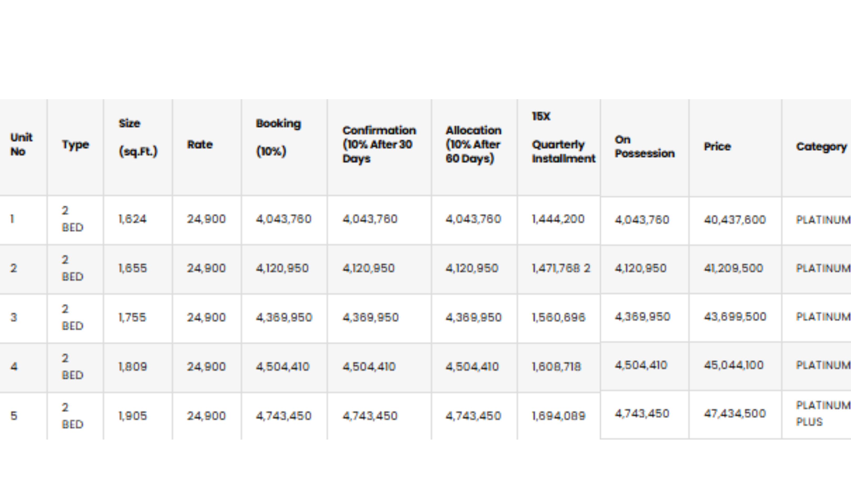
Task: Click the 1,471,768 2 installment cell
Action: (561, 268)
